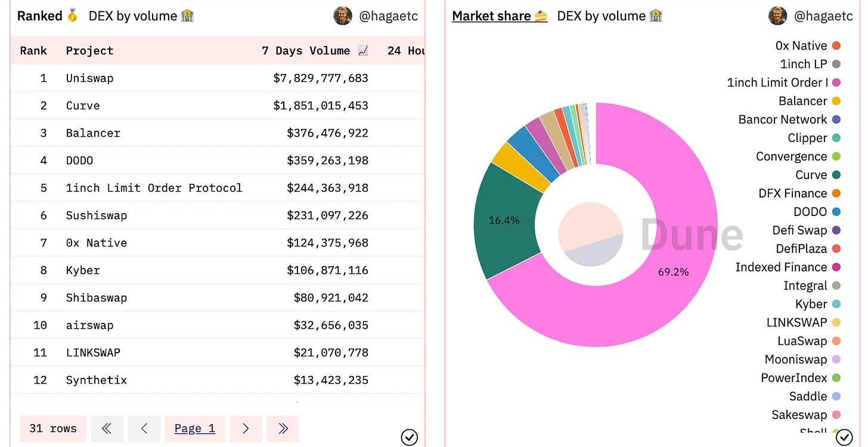The height and width of the screenshot is (447, 868).
Task: Sort table by Project column header
Action: click(x=89, y=51)
